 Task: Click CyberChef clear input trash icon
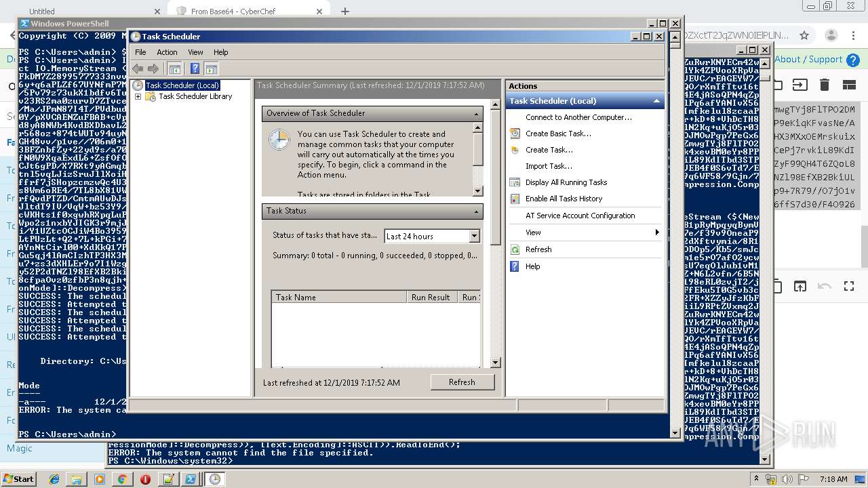825,85
